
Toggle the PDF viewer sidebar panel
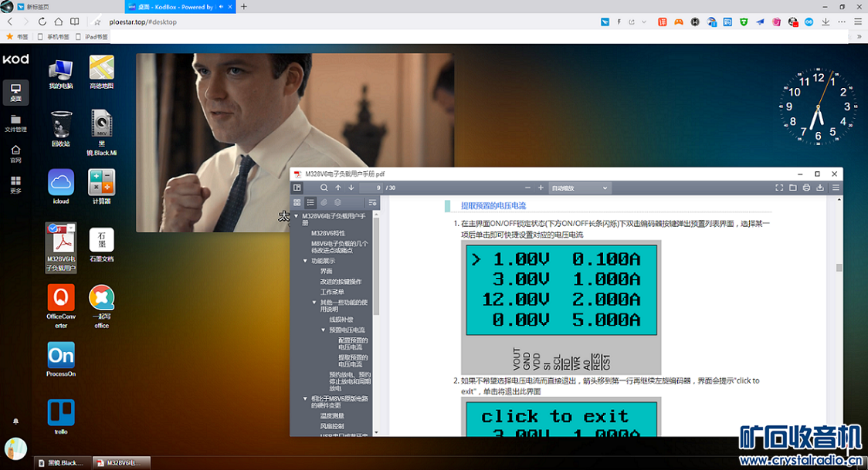[x=297, y=188]
